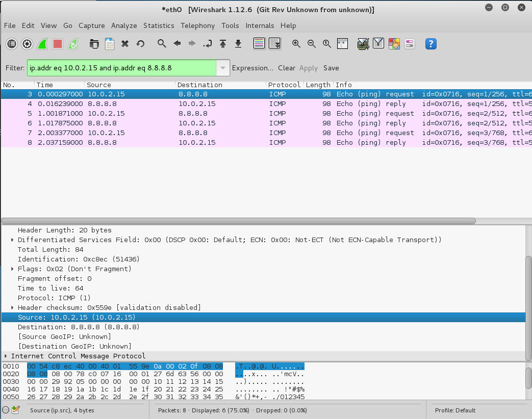
Task: Open the Statistics menu
Action: pos(159,25)
